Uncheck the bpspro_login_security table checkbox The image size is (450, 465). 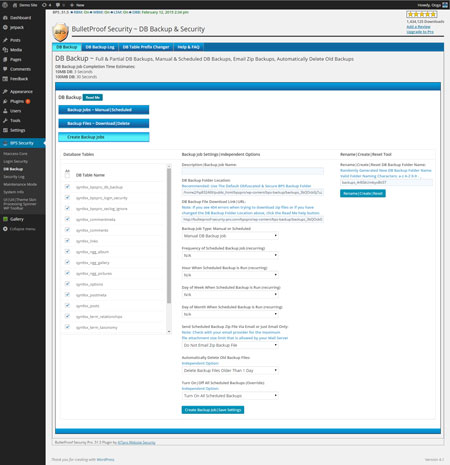tap(67, 197)
